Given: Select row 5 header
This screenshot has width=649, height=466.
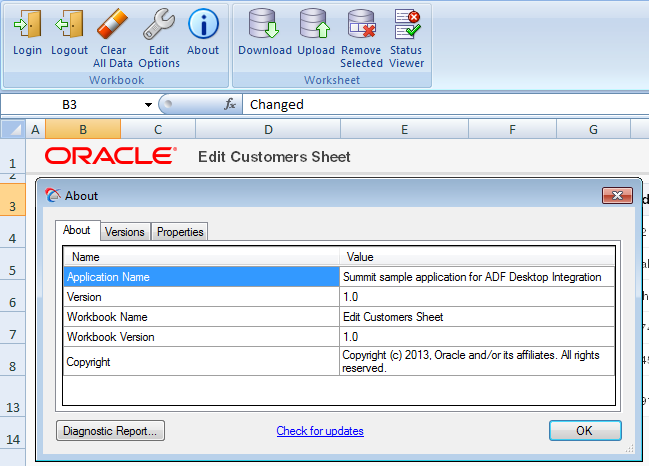Looking at the screenshot, I should click(13, 264).
